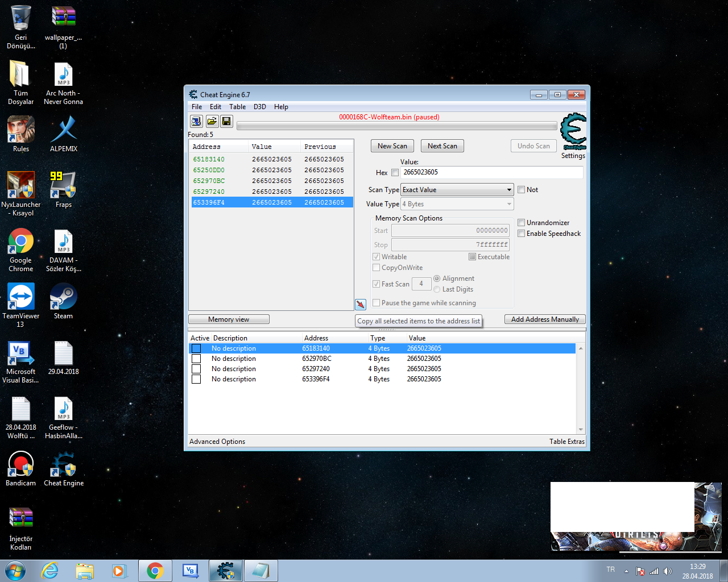
Task: Select the NyxLauncher - Kısayol shortcut
Action: [x=21, y=194]
